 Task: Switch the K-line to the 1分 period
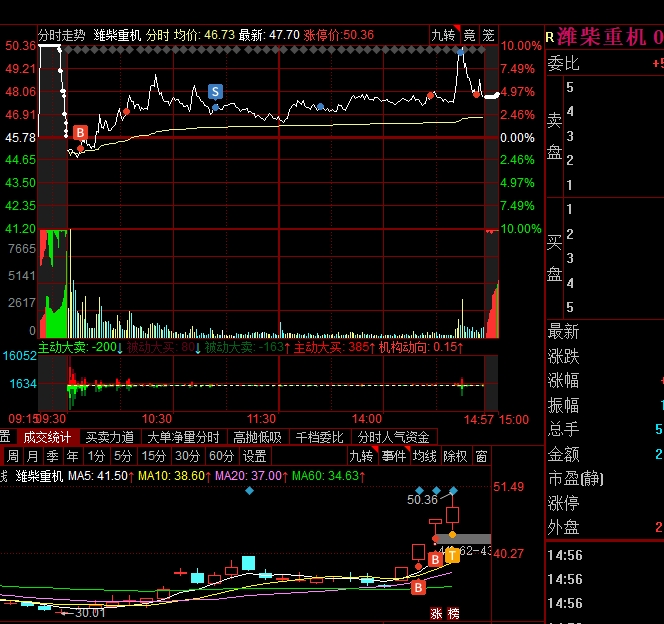pyautogui.click(x=96, y=456)
